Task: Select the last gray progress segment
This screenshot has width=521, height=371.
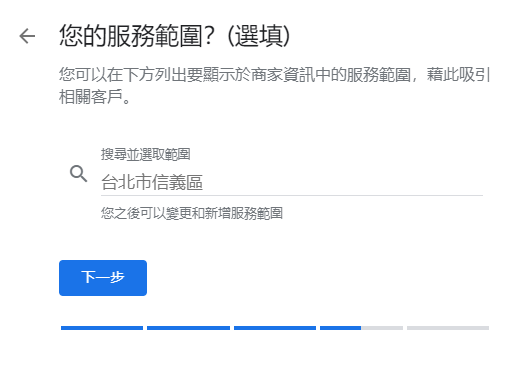Action: click(448, 328)
